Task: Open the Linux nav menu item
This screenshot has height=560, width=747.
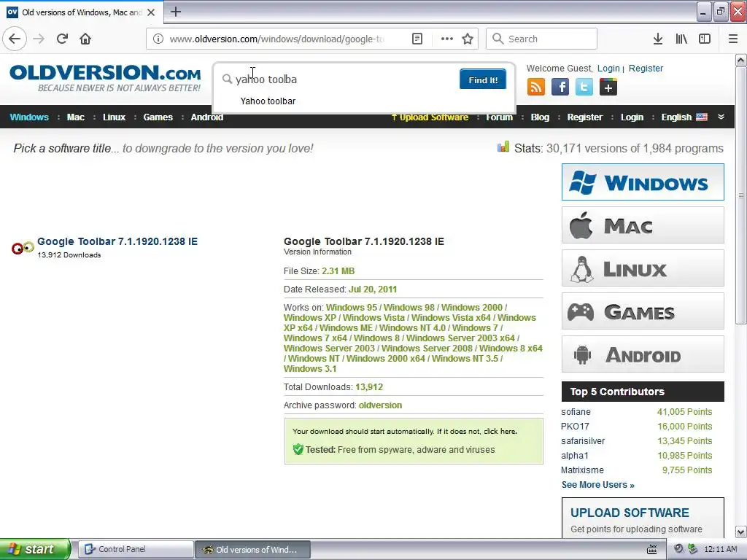Action: coord(115,117)
